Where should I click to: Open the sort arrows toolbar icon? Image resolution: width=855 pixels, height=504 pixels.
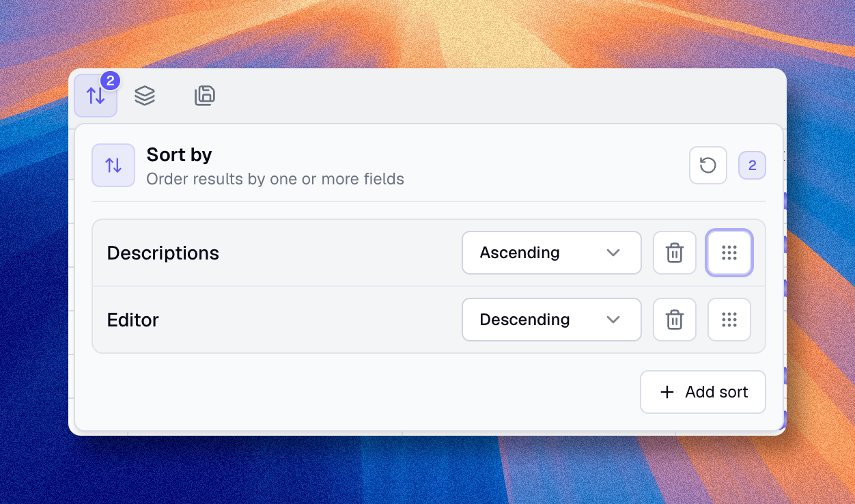(x=96, y=96)
